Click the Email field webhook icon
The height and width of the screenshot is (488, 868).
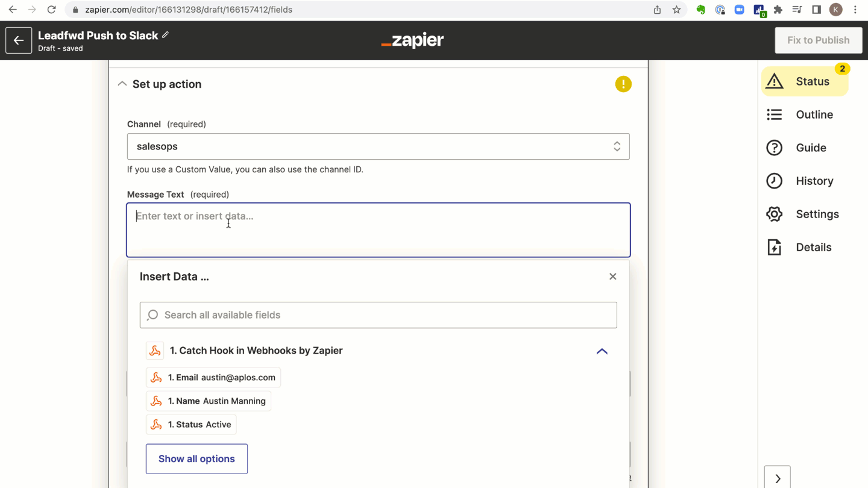[156, 378]
